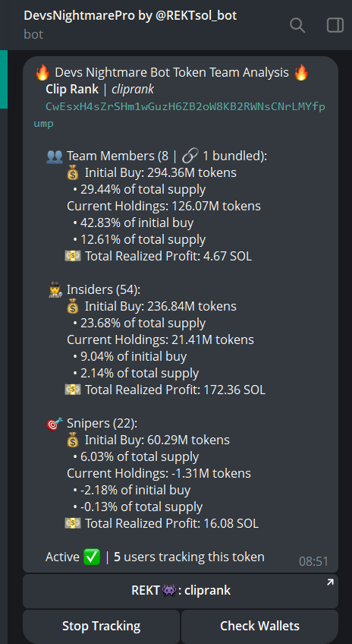The width and height of the screenshot is (352, 644).
Task: Click the fire emoji before Devs Nightmare
Action: (42, 73)
